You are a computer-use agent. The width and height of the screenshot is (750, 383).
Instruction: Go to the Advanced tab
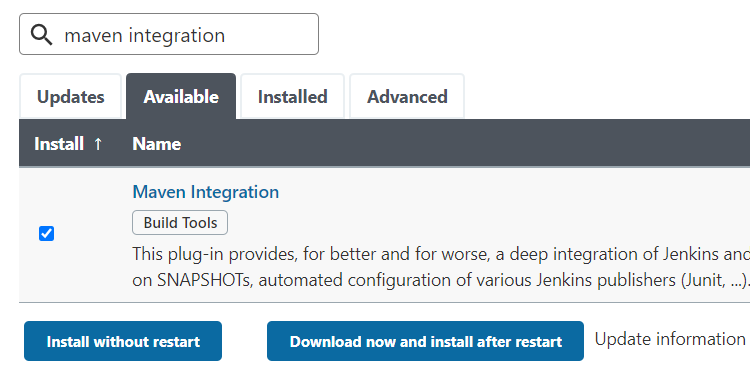(x=407, y=97)
